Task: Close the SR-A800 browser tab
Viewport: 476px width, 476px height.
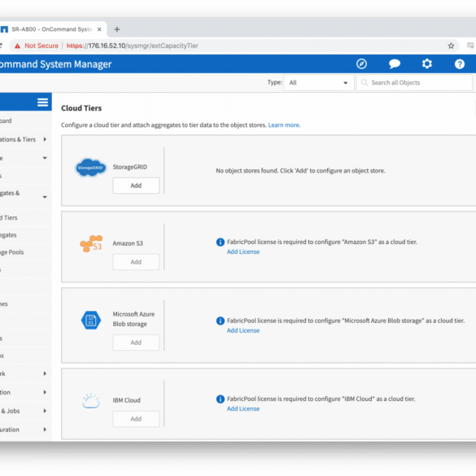Action: [99, 29]
